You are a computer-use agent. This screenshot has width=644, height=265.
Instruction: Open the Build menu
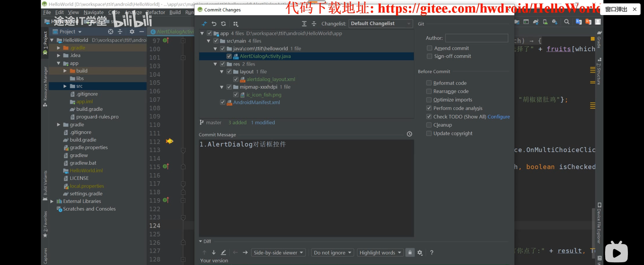[x=175, y=13]
